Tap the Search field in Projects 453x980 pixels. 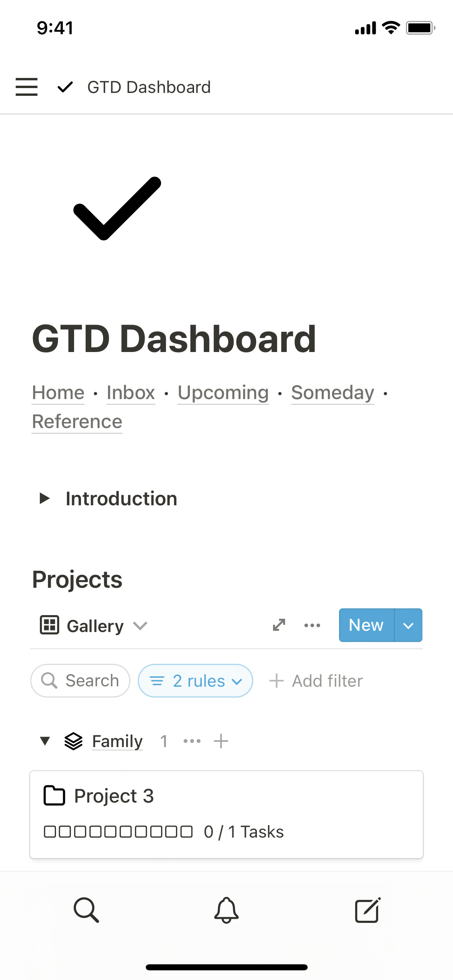81,681
